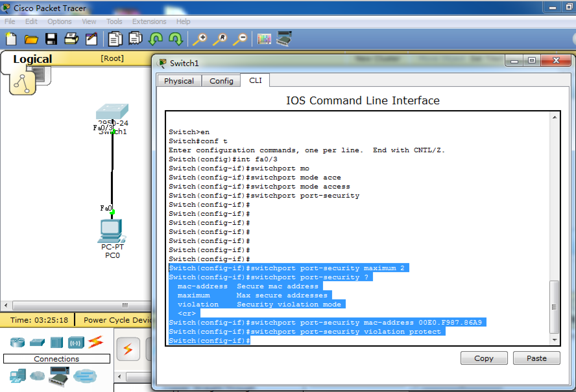
Task: Click the Power Cycle Devices button
Action: click(117, 320)
